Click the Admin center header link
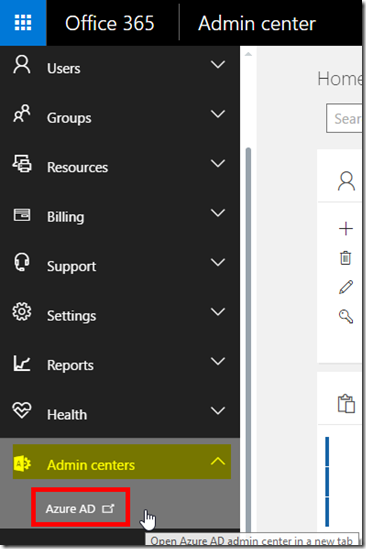The image size is (366, 549). pos(257,23)
